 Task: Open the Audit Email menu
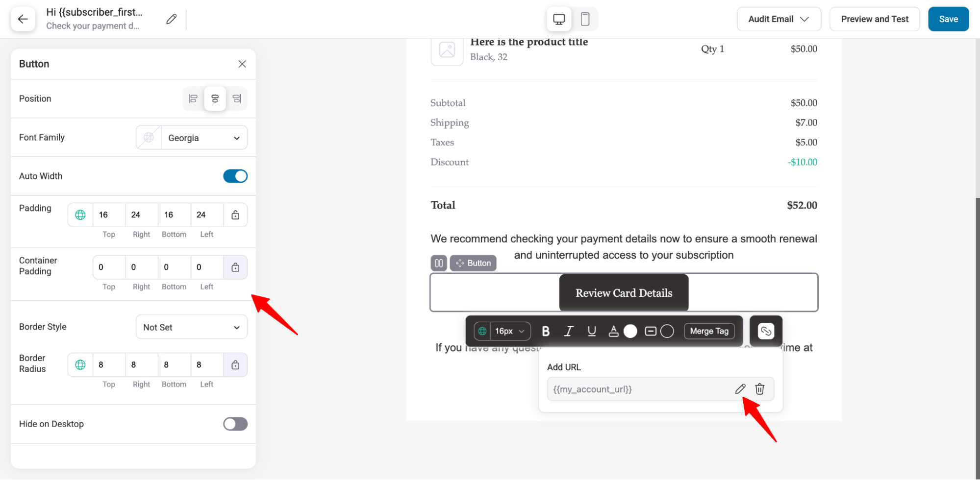(779, 19)
